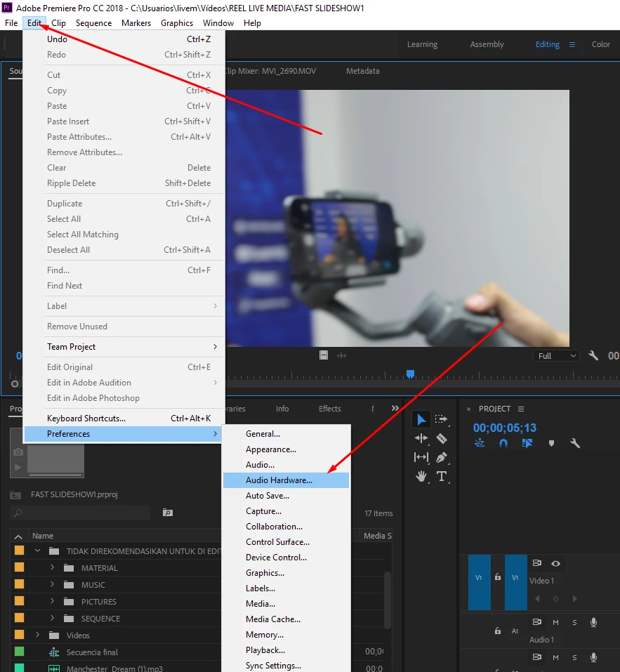Screen dimensions: 620x672
Task: Enable voice-over record on Audio 1
Action: 593,622
